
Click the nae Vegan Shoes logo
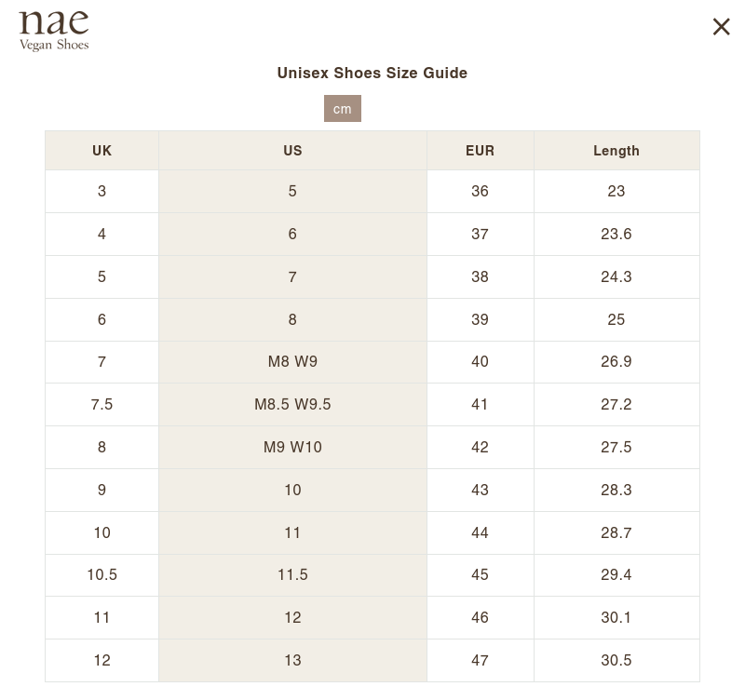tap(54, 31)
